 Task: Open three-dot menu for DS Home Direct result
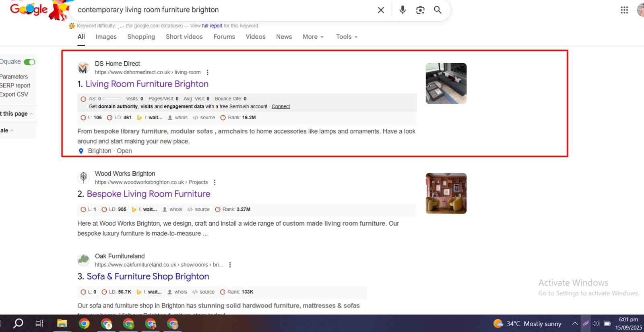click(x=208, y=73)
